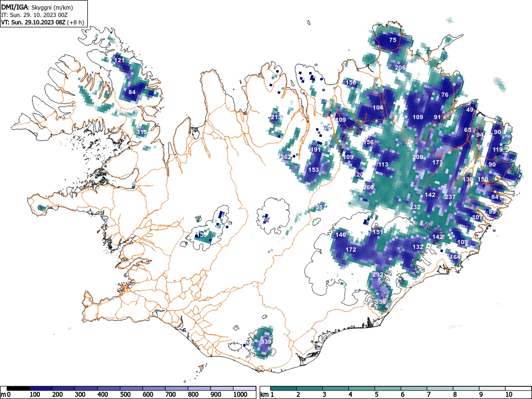
Task: Click the '1000' label on the metre legend
Action: tap(240, 395)
